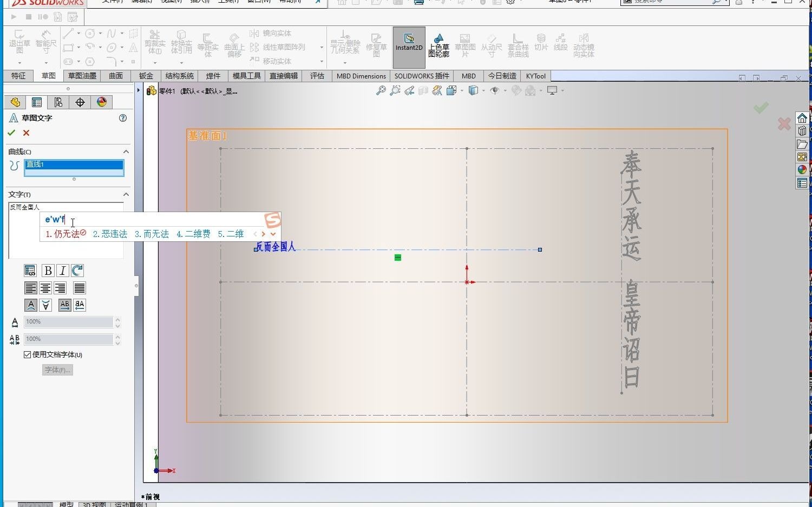Open the FeatureManager design tree tab icon
This screenshot has width=812, height=507.
tap(15, 102)
